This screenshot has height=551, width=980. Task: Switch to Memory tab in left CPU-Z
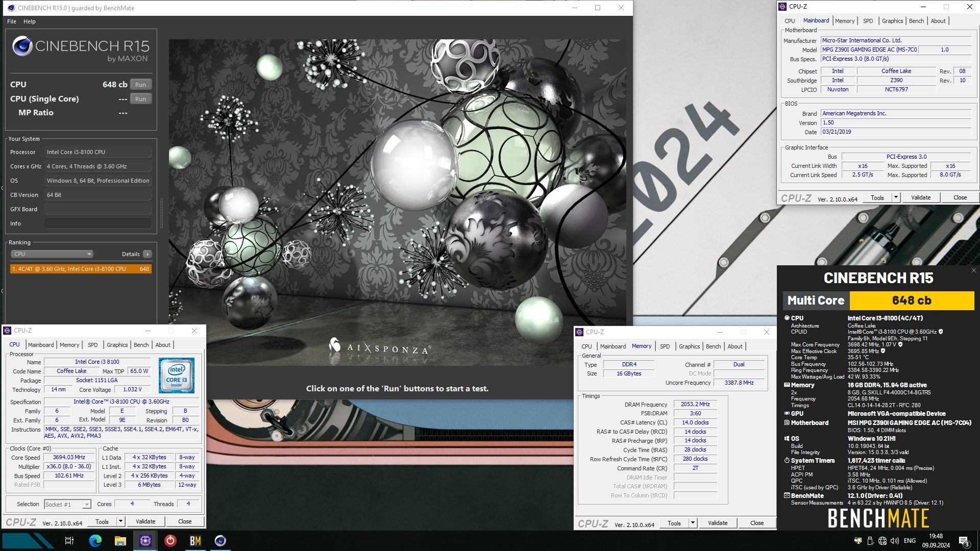[x=69, y=345]
